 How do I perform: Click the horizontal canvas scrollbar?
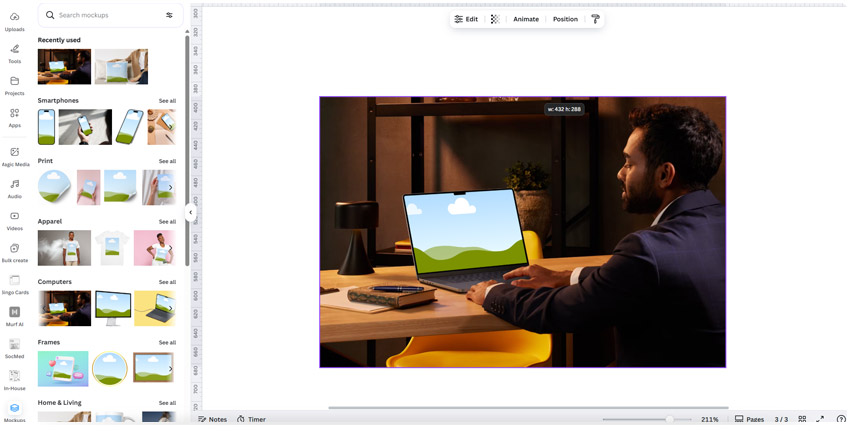click(528, 408)
